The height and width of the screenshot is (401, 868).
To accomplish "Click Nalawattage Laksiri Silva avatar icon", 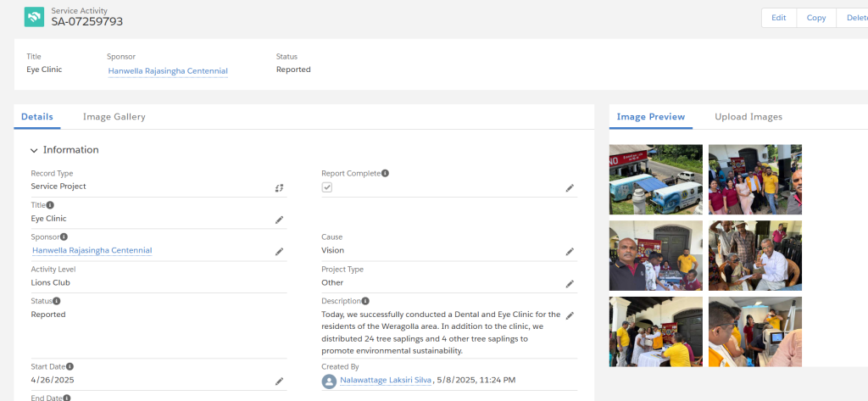I will (x=329, y=381).
